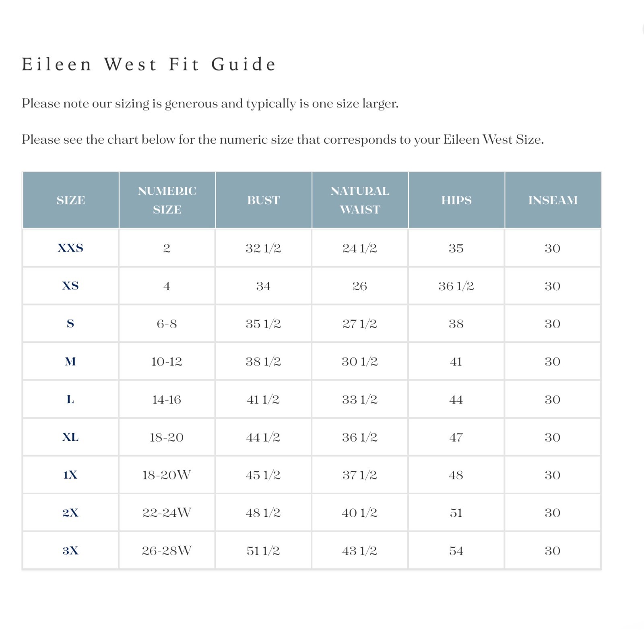Click the 3X size row label

(x=70, y=551)
